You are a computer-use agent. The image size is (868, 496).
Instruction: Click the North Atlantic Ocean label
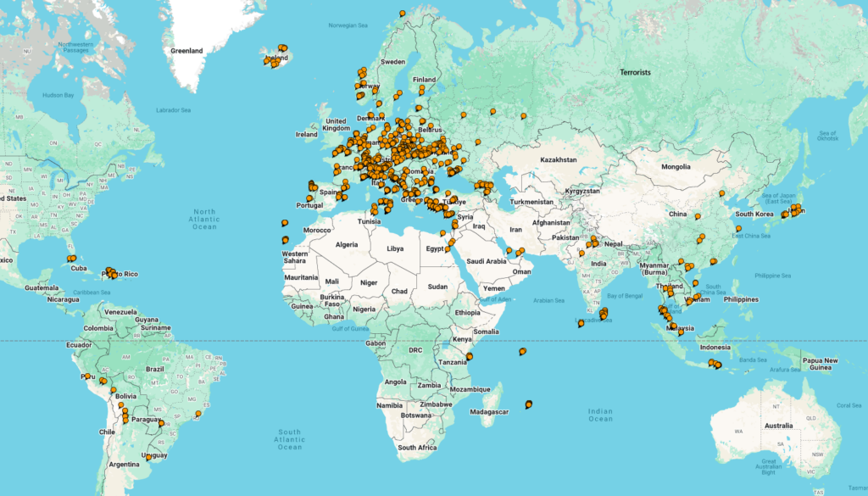point(204,219)
